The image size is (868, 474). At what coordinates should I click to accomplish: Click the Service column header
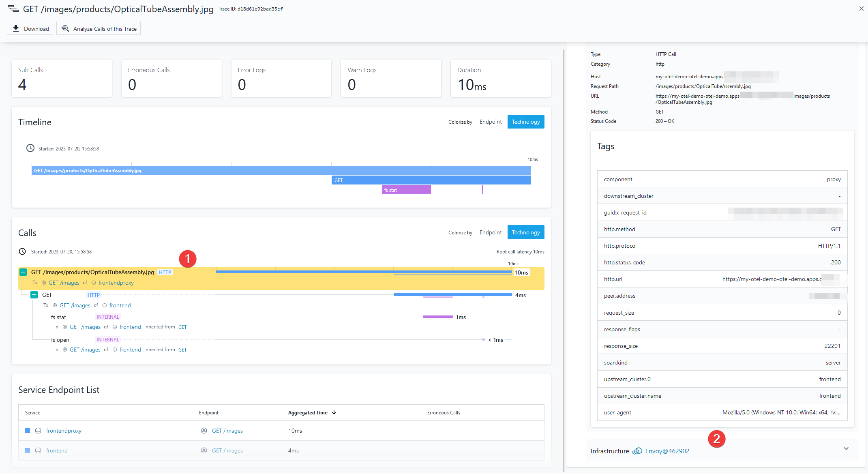point(32,412)
